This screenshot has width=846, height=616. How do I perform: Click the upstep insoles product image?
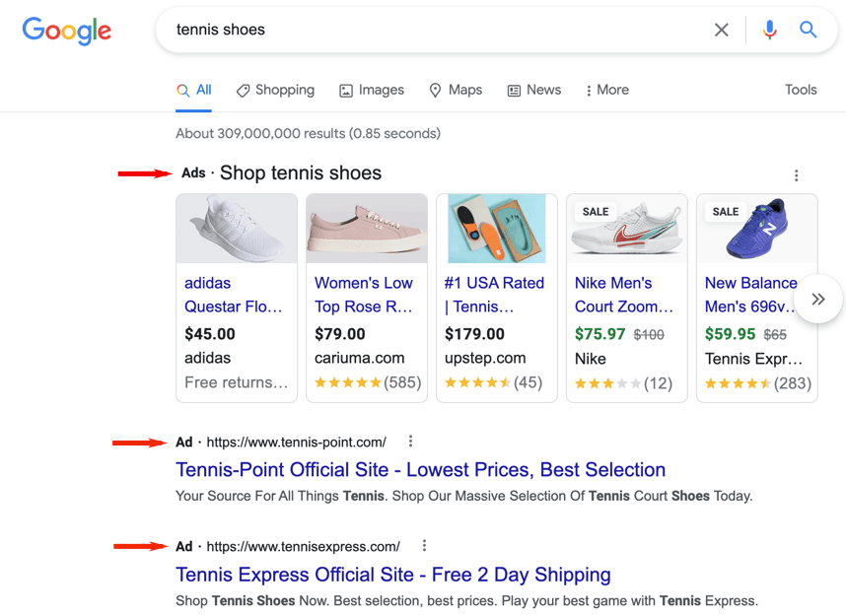pos(497,229)
